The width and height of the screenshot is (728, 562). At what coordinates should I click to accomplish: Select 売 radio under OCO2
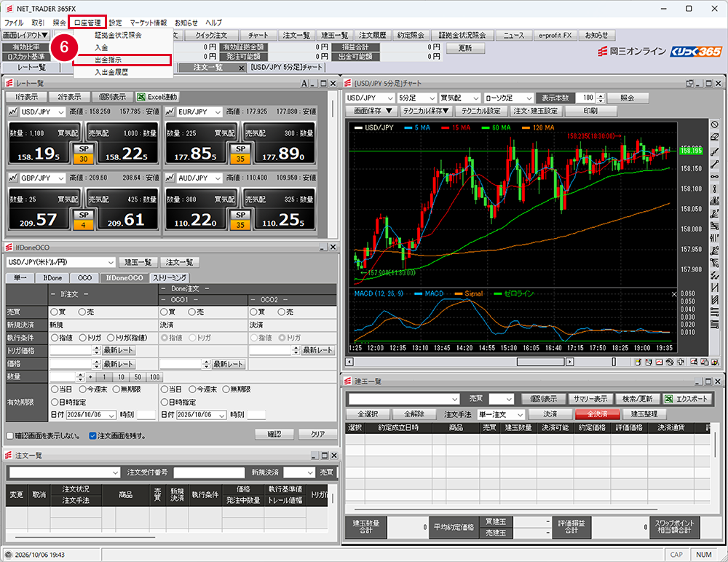[x=281, y=312]
